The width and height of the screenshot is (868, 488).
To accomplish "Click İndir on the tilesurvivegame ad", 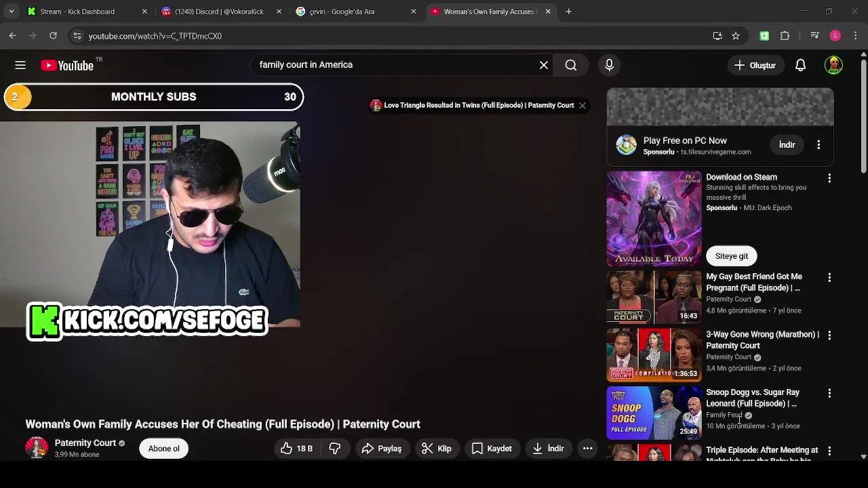I will pyautogui.click(x=787, y=145).
